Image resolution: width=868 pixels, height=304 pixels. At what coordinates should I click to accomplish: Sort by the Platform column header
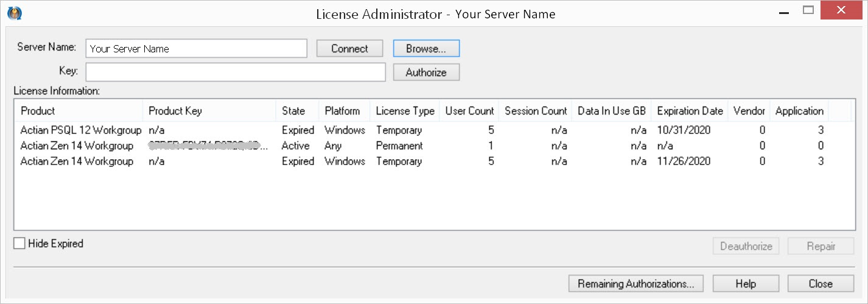tap(344, 111)
